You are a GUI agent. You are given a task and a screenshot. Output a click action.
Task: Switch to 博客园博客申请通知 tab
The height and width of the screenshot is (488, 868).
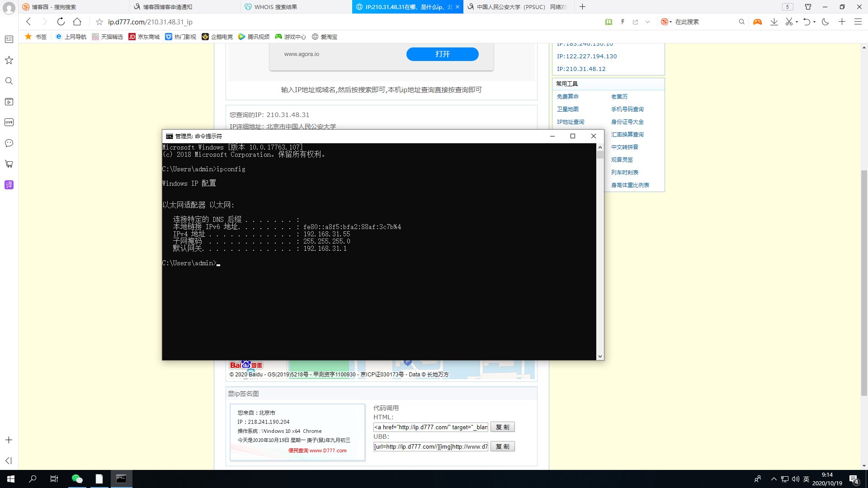point(167,7)
